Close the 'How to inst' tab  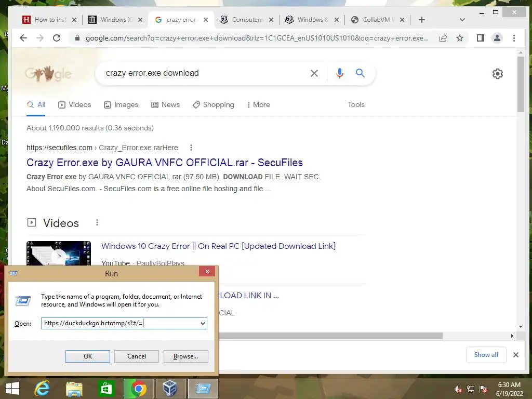click(74, 20)
